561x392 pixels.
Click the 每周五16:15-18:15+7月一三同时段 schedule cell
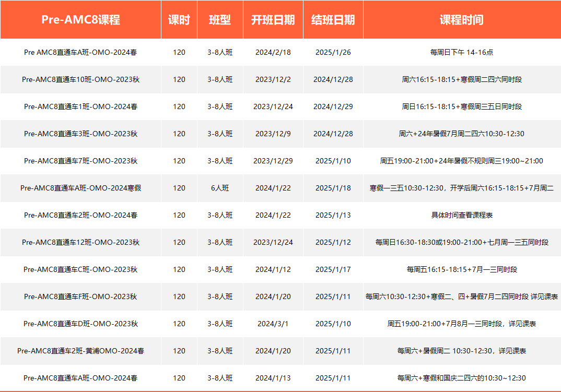pos(461,269)
